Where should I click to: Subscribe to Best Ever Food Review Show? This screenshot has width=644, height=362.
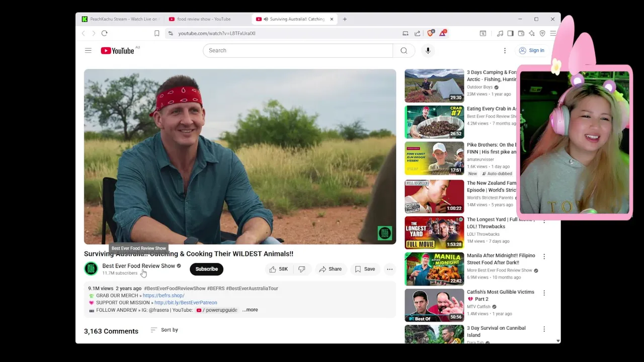(x=206, y=269)
